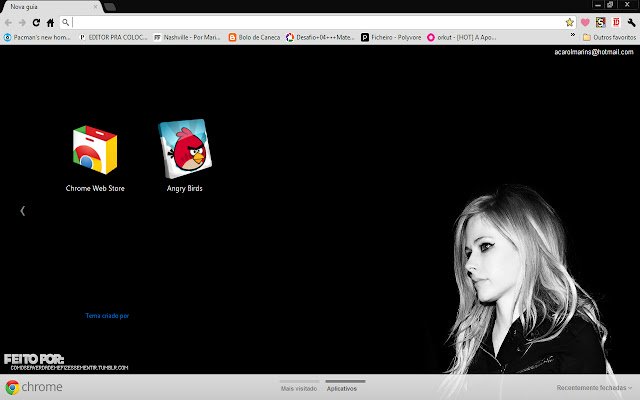Go to previous page with left chevron
The width and height of the screenshot is (640, 400).
pyautogui.click(x=23, y=211)
